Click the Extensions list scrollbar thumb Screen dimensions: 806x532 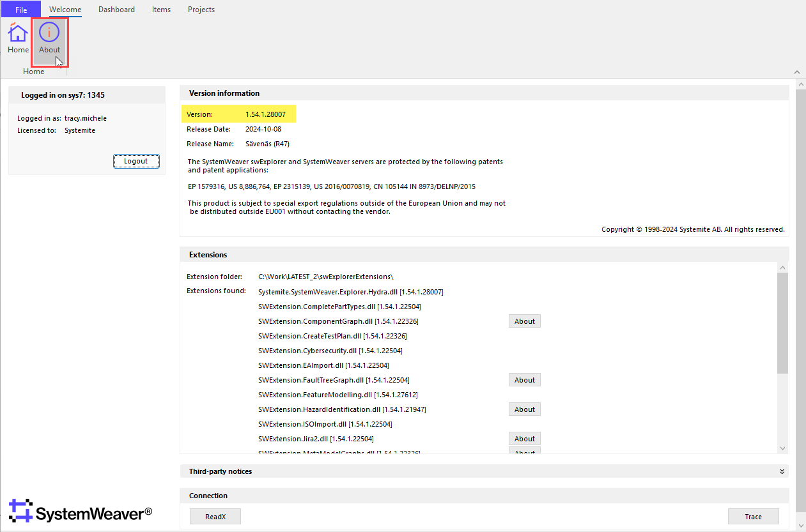(783, 323)
